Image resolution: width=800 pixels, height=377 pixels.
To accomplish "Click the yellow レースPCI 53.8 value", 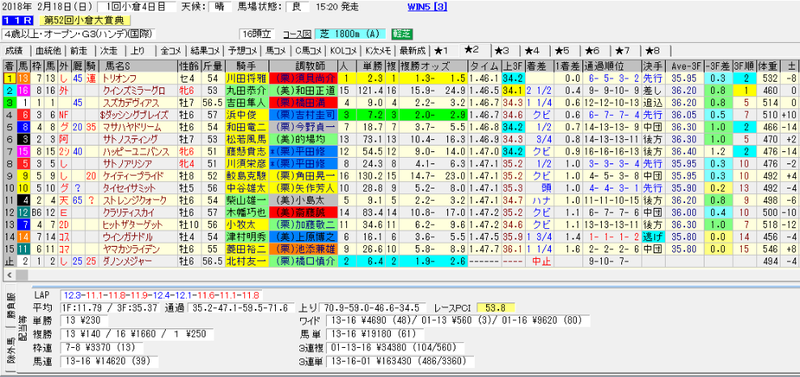I will 496,308.
